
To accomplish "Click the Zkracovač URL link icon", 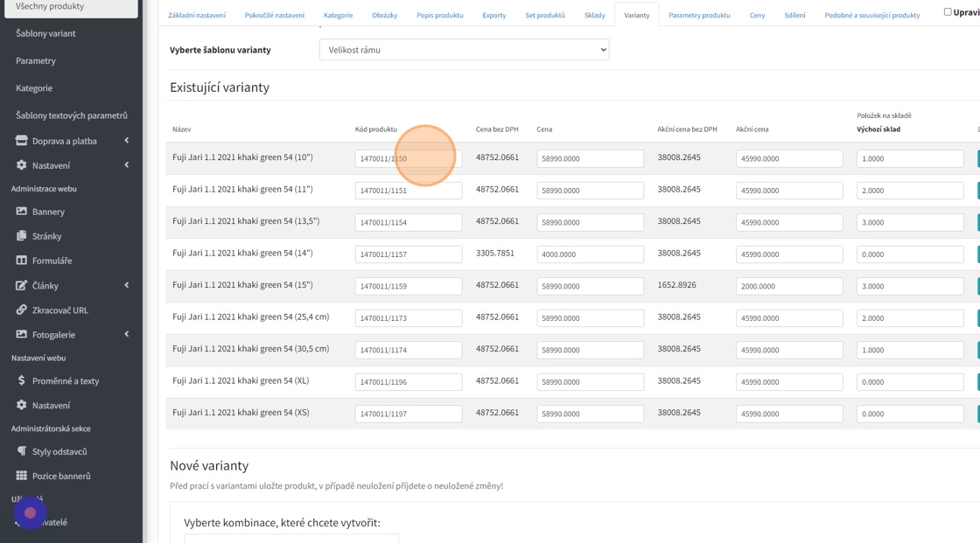I will click(22, 310).
